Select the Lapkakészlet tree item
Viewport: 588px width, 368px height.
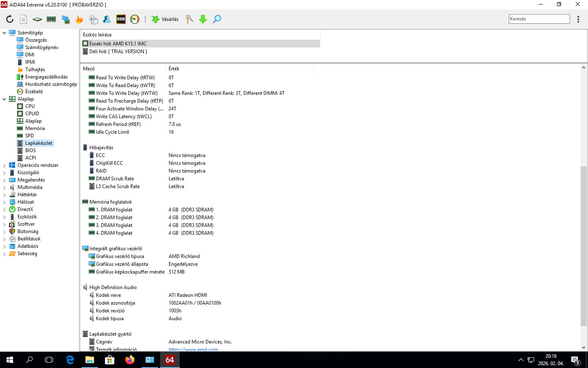coord(38,143)
